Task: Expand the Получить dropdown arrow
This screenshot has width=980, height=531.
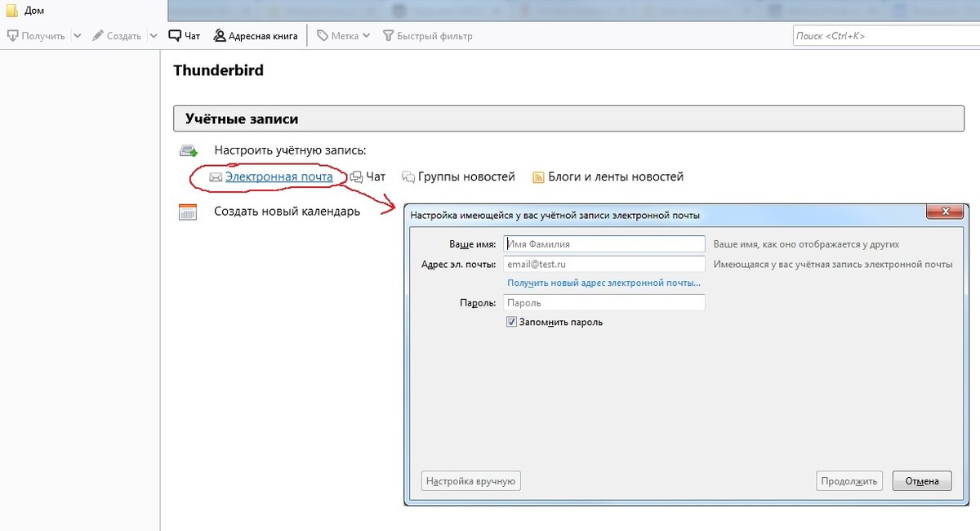Action: tap(78, 36)
